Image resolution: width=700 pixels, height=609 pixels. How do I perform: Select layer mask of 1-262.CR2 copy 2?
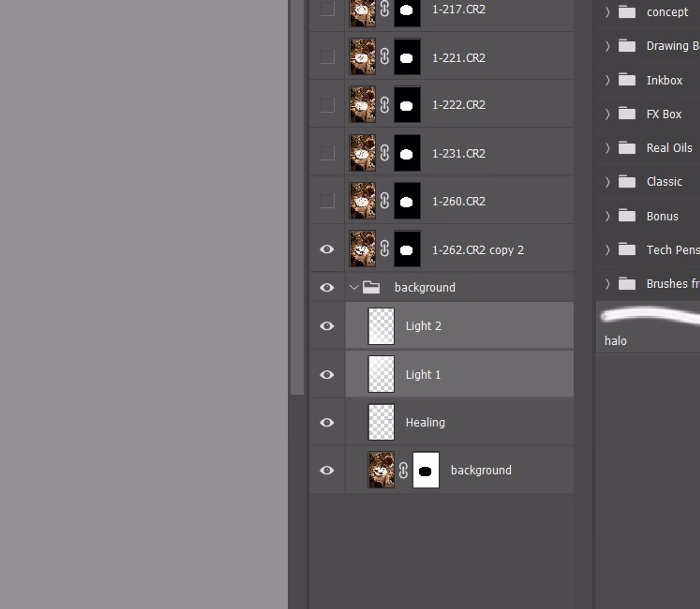point(407,249)
